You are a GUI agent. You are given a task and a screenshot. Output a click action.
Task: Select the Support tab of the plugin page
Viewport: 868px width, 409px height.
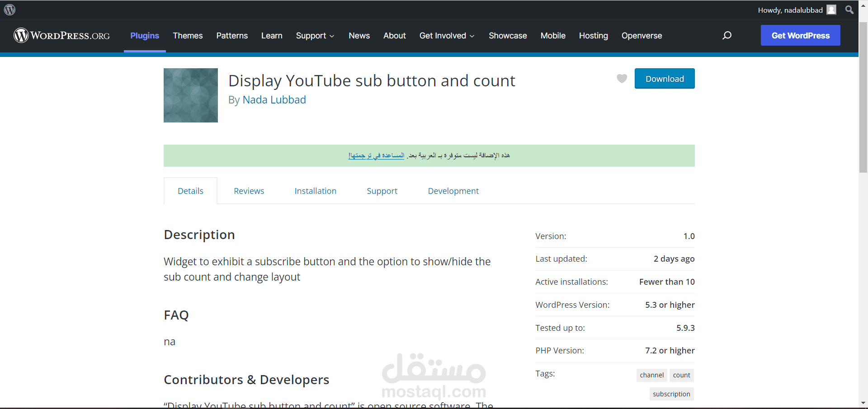[x=382, y=191]
